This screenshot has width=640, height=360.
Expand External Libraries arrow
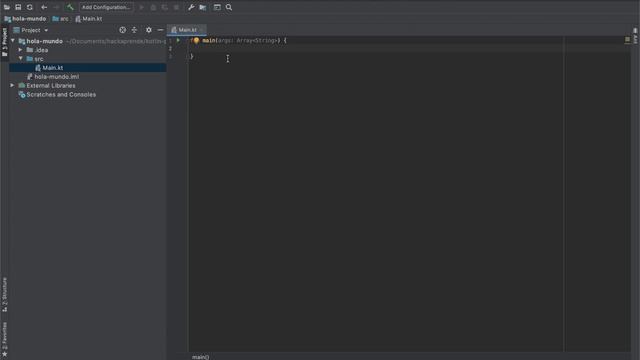click(x=12, y=86)
